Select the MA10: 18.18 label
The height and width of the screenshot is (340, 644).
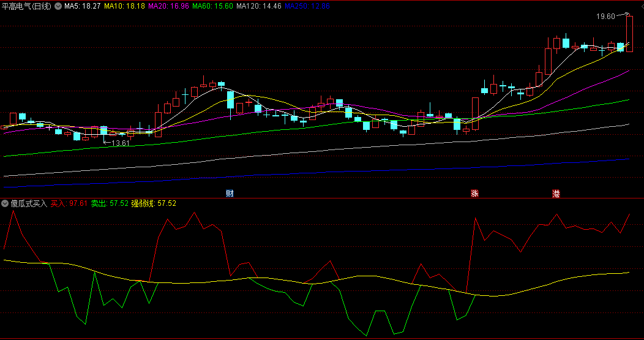click(124, 6)
